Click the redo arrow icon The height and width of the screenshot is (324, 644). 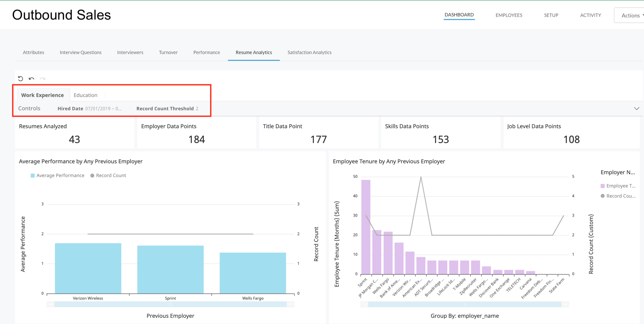43,79
